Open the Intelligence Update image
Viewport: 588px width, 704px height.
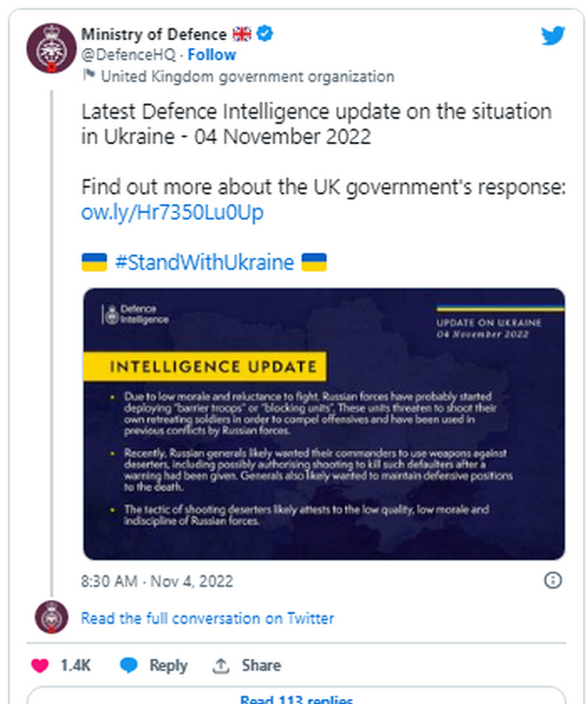(322, 424)
